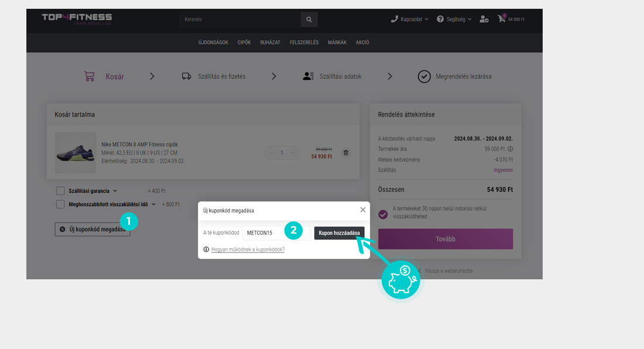Increase product quantity with plus button
The image size is (644, 349).
click(293, 153)
